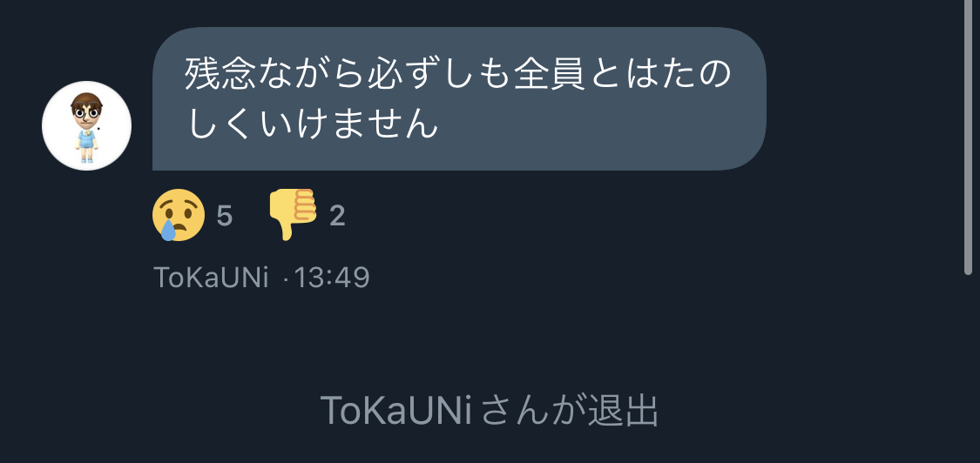Screen dimensions: 980x463
Task: Select the message bubble starting 残念ながら
Action: (x=459, y=98)
